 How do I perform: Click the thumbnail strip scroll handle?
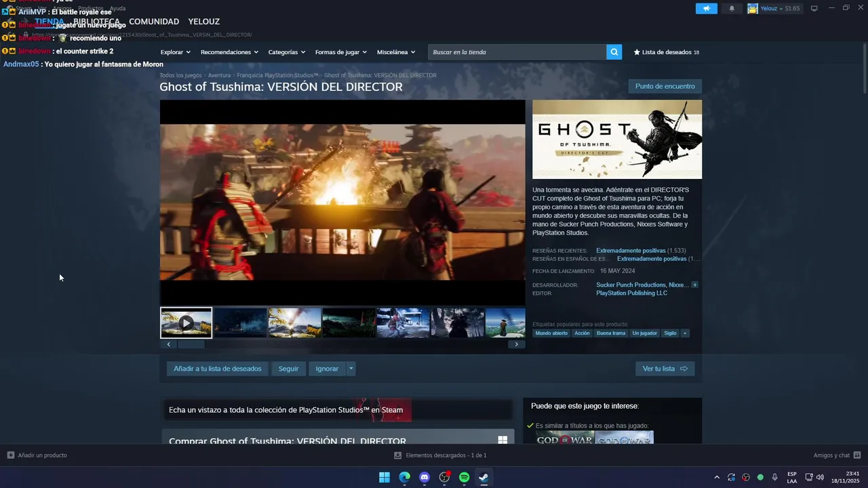(x=191, y=344)
